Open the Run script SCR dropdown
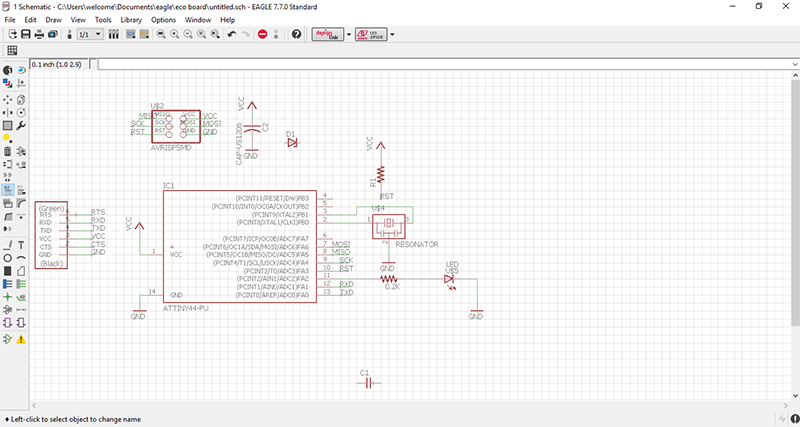 130,34
